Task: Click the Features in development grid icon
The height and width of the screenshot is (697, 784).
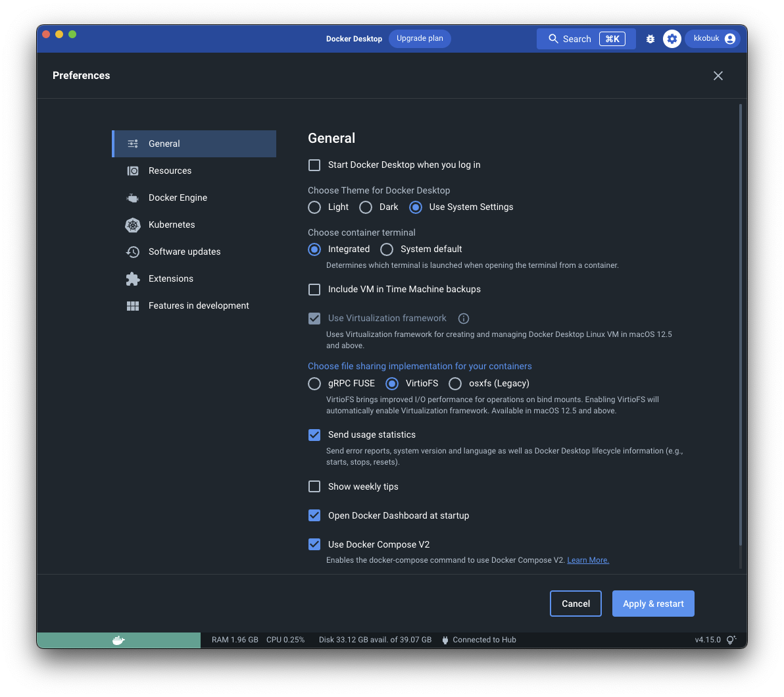Action: [132, 306]
